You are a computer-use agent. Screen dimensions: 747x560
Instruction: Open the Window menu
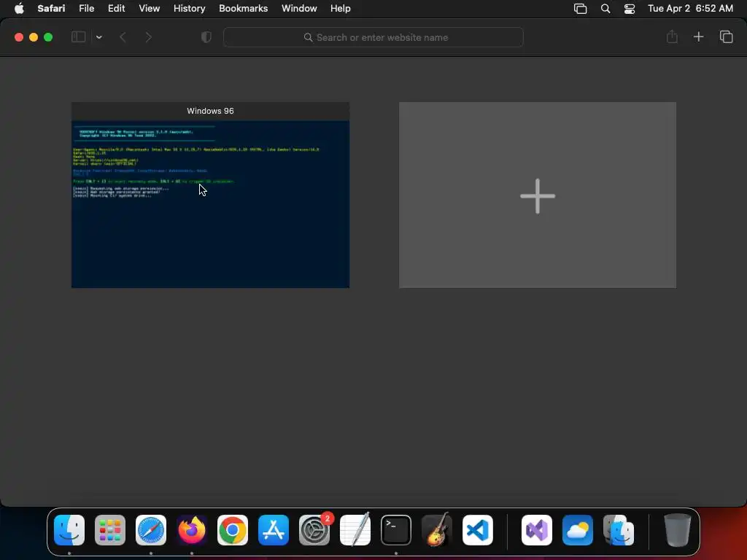coord(299,9)
